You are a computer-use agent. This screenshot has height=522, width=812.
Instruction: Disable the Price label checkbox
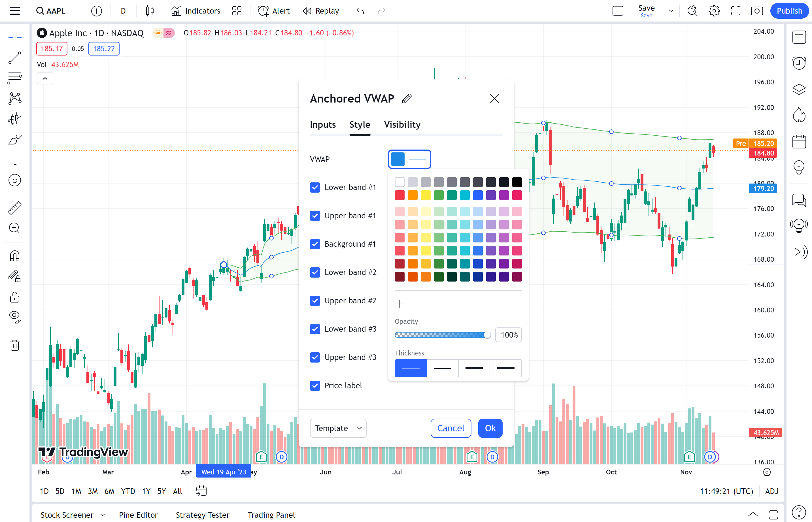coord(315,386)
